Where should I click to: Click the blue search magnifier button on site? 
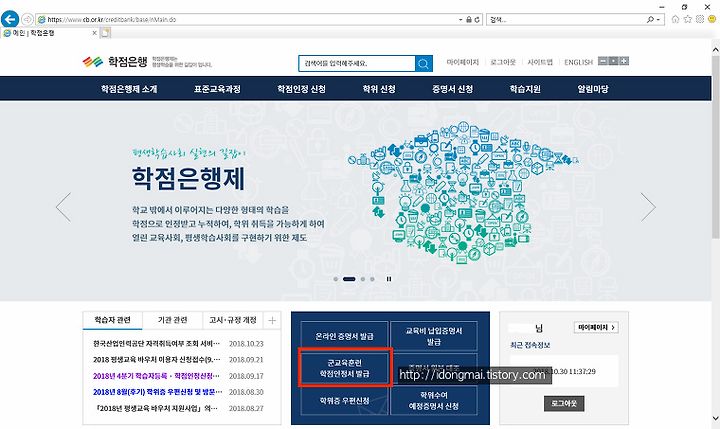point(424,63)
